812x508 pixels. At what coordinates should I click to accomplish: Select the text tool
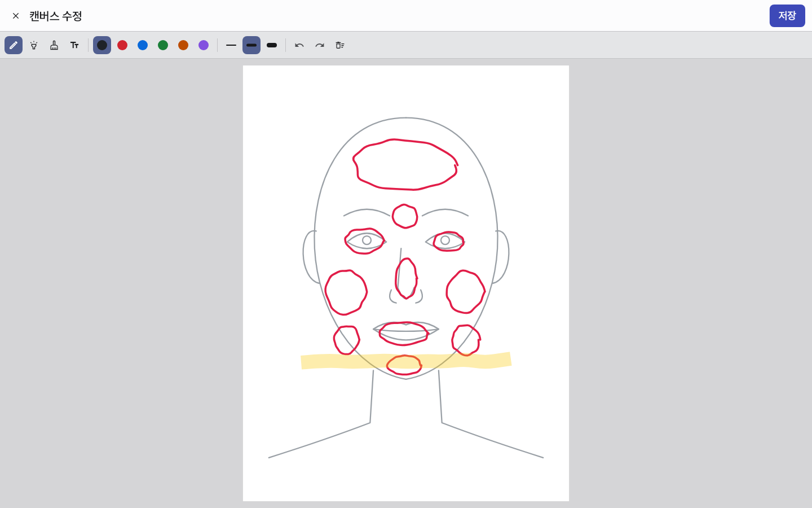[x=74, y=45]
